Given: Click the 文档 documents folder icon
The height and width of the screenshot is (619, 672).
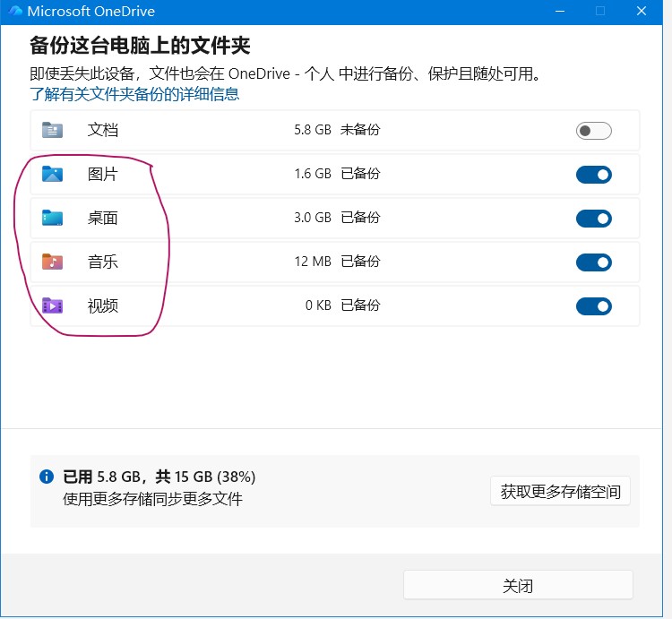Looking at the screenshot, I should tap(52, 130).
